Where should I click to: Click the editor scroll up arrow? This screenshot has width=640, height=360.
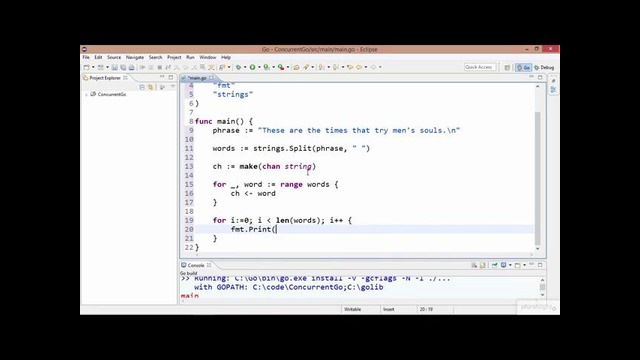(538, 86)
